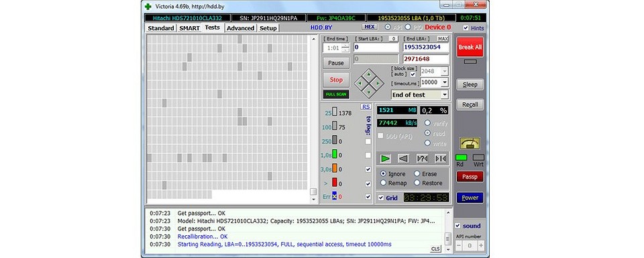This screenshot has height=258, width=644.
Task: Select the Remap radio option
Action: pyautogui.click(x=383, y=183)
